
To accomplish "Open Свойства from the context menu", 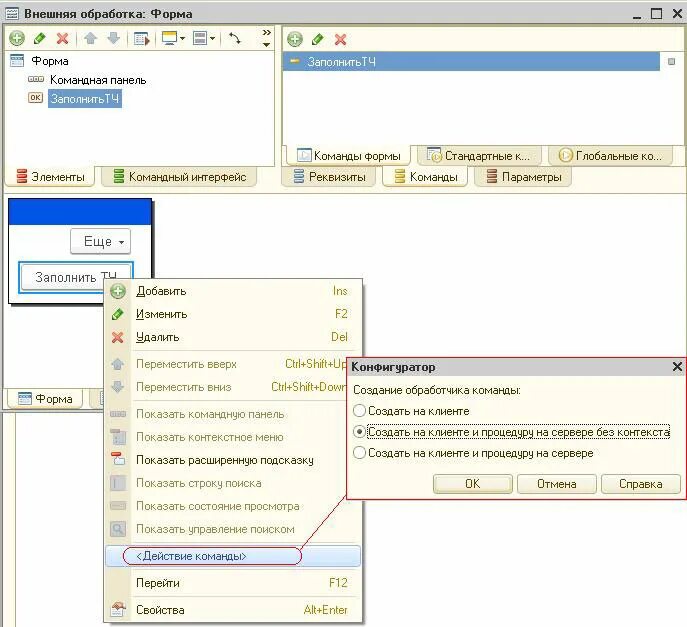I will [x=234, y=610].
